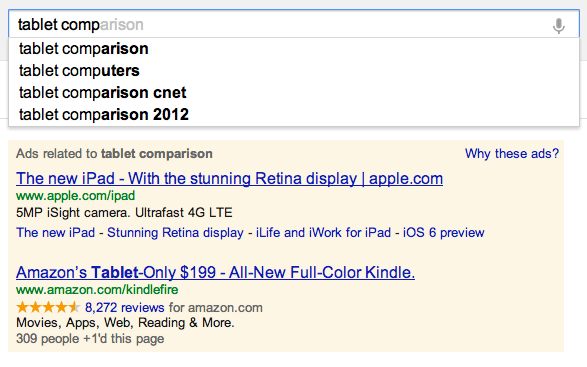
Task: Click the 'Ads related to tablet comparison' heading
Action: point(114,154)
